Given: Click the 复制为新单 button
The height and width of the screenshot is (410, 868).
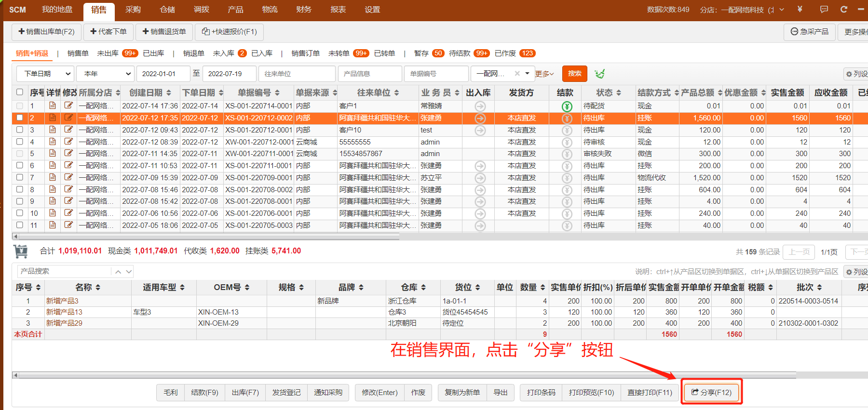Looking at the screenshot, I should 462,393.
